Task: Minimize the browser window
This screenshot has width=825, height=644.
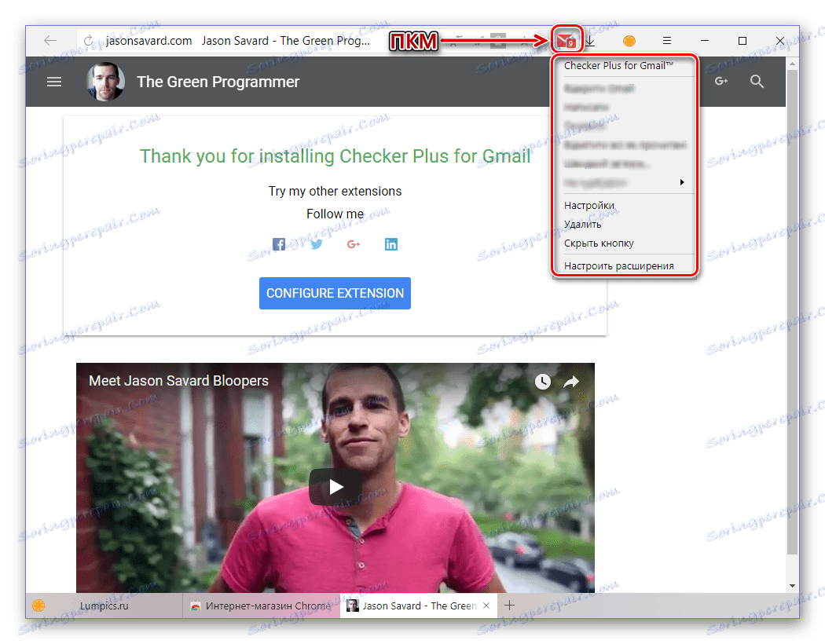Action: click(x=705, y=41)
